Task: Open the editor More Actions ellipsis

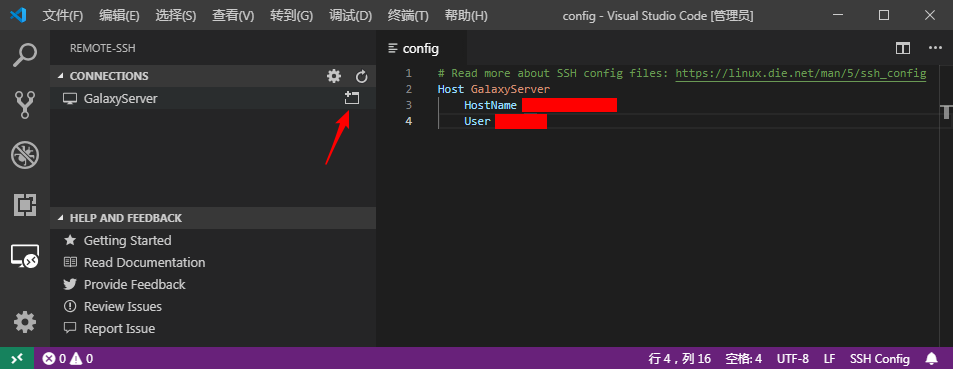Action: coord(934,48)
